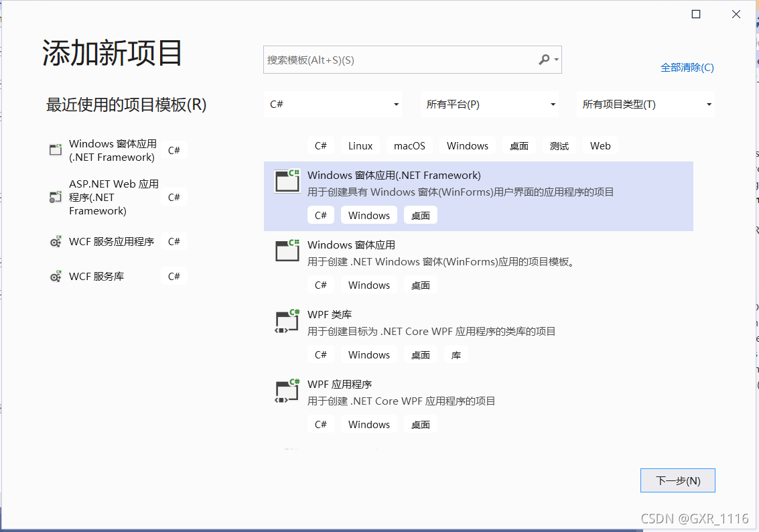Maximize the 添加新项目 dialog window

click(x=695, y=14)
